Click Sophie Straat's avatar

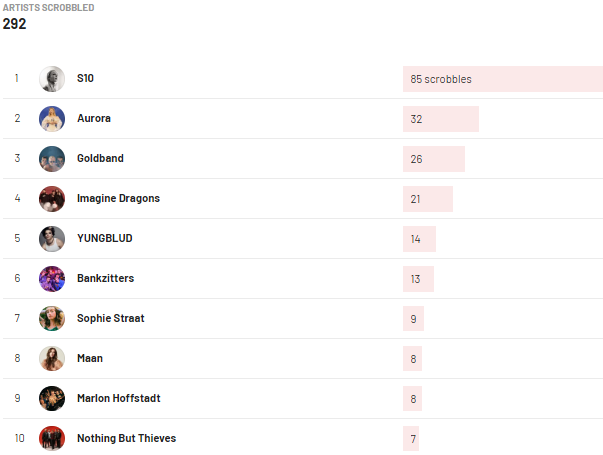pos(52,319)
